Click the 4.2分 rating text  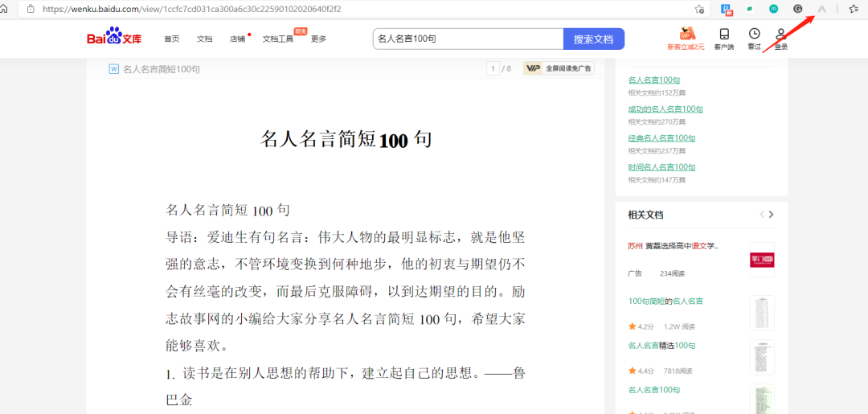point(645,326)
